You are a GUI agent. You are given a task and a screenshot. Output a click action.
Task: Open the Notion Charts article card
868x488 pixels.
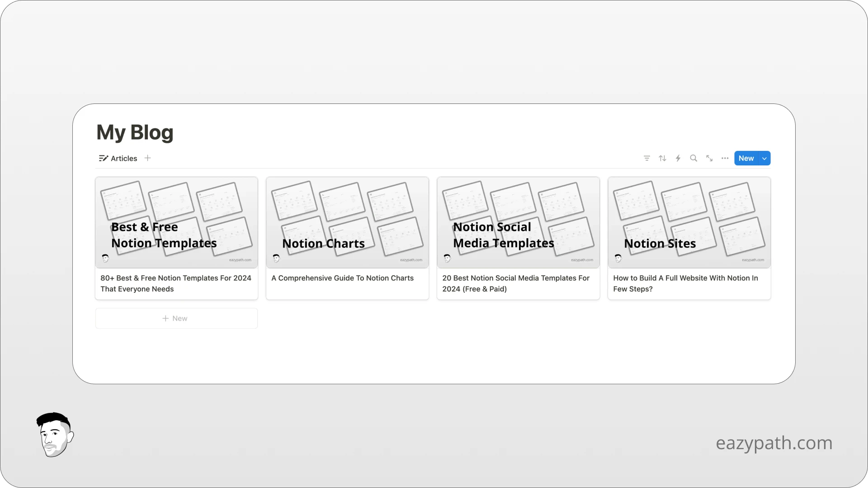tap(348, 238)
